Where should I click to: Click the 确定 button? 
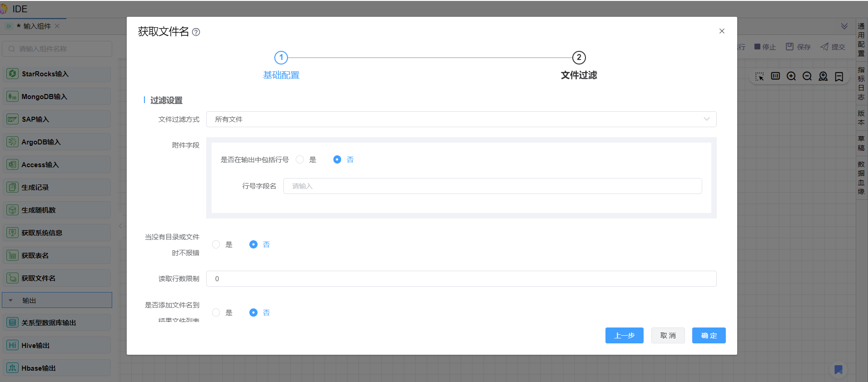[x=709, y=336]
